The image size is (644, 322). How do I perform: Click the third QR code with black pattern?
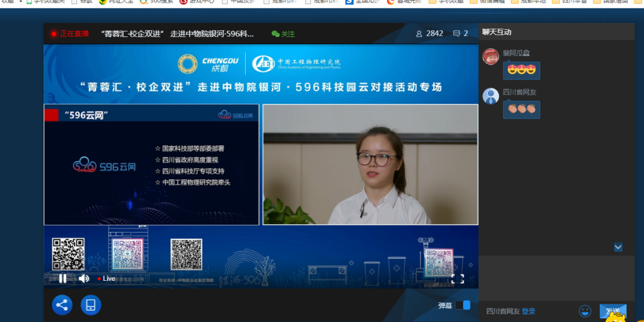pyautogui.click(x=187, y=255)
